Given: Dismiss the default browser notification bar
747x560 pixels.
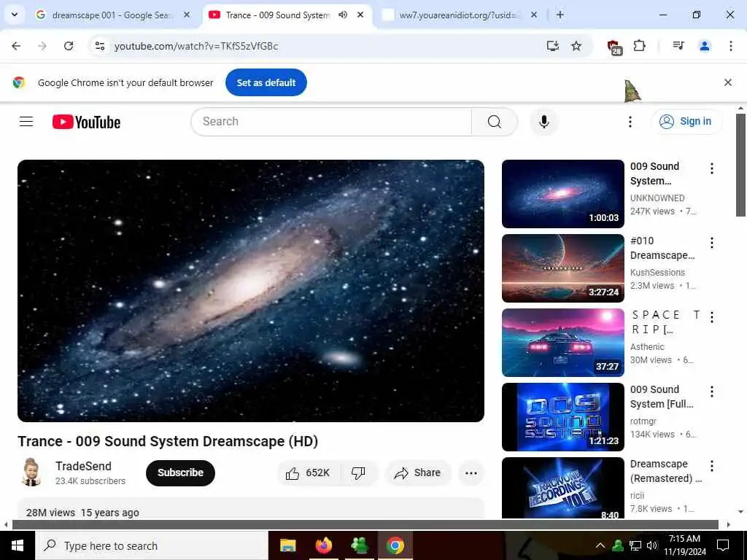Looking at the screenshot, I should point(727,82).
